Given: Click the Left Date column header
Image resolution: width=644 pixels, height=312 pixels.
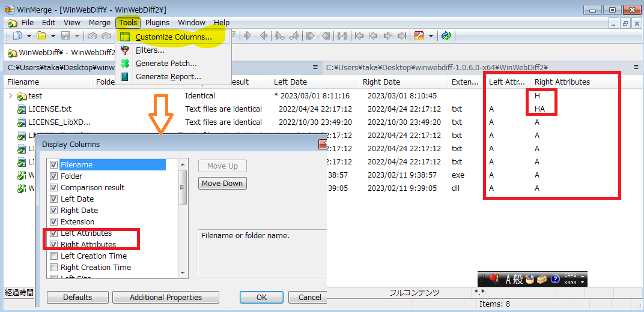Looking at the screenshot, I should [x=314, y=82].
